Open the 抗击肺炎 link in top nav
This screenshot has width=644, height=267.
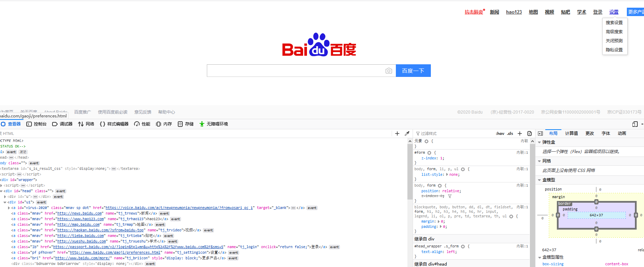point(474,12)
